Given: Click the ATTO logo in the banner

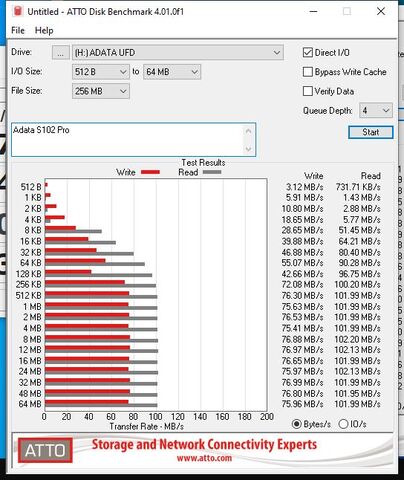Looking at the screenshot, I should tap(45, 450).
